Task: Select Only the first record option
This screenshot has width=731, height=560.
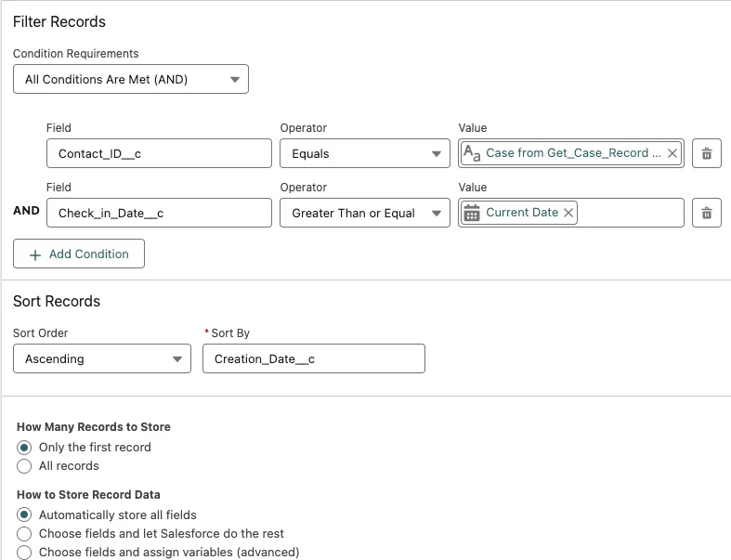Action: 25,448
